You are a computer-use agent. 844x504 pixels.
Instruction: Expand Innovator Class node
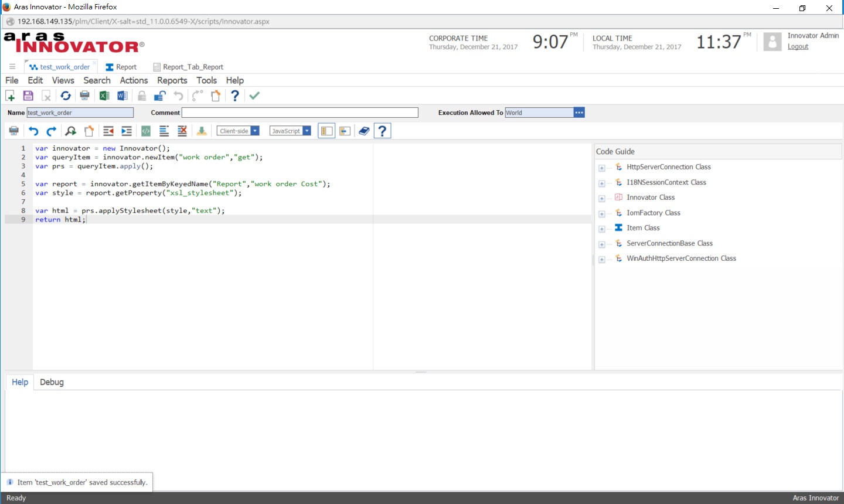click(x=601, y=199)
